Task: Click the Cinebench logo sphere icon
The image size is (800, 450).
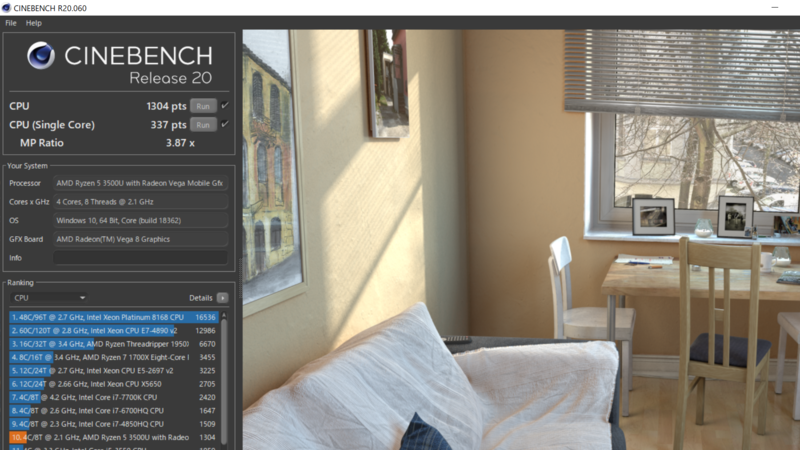Action: tap(41, 55)
